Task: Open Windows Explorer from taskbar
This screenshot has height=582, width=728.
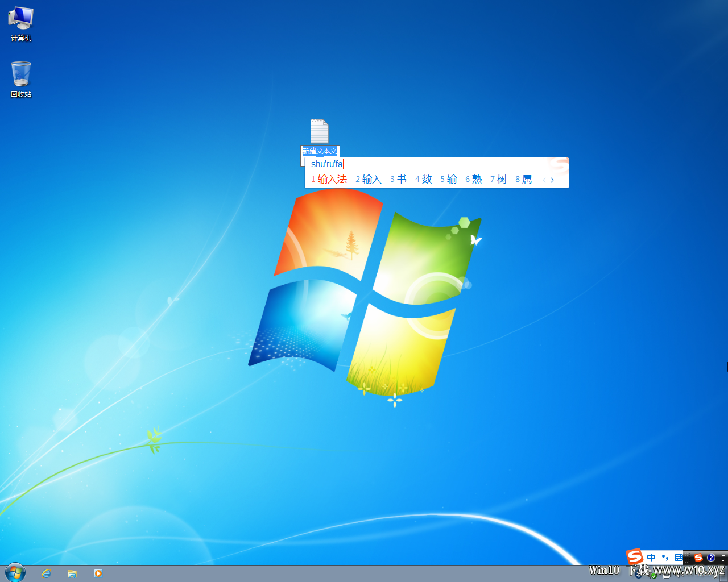Action: point(72,573)
